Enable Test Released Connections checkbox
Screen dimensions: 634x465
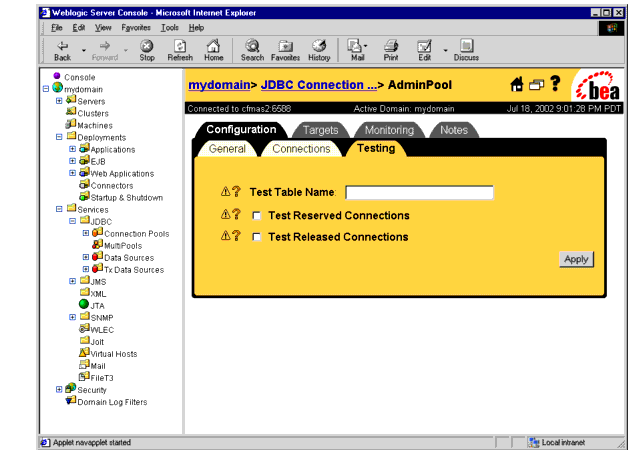point(257,237)
